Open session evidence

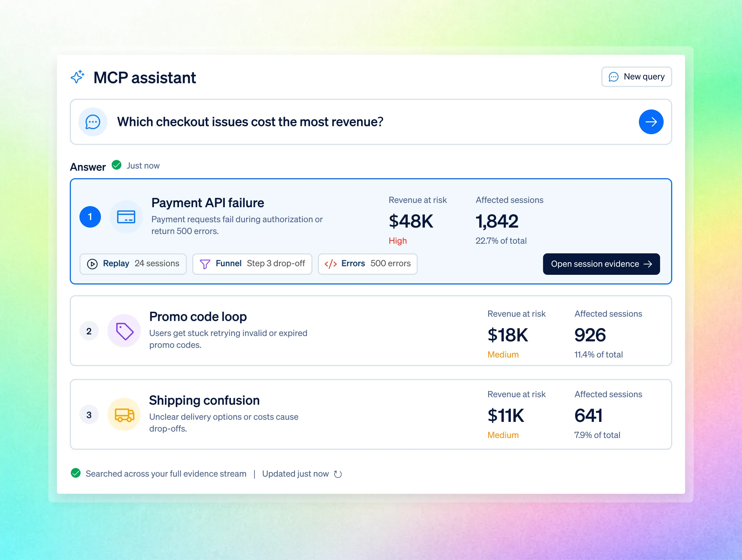pyautogui.click(x=601, y=264)
